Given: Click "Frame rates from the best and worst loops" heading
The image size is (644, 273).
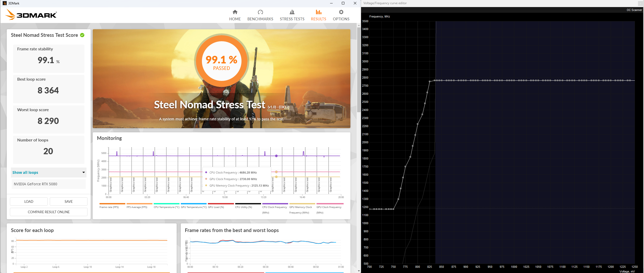Looking at the screenshot, I should click(x=232, y=230).
